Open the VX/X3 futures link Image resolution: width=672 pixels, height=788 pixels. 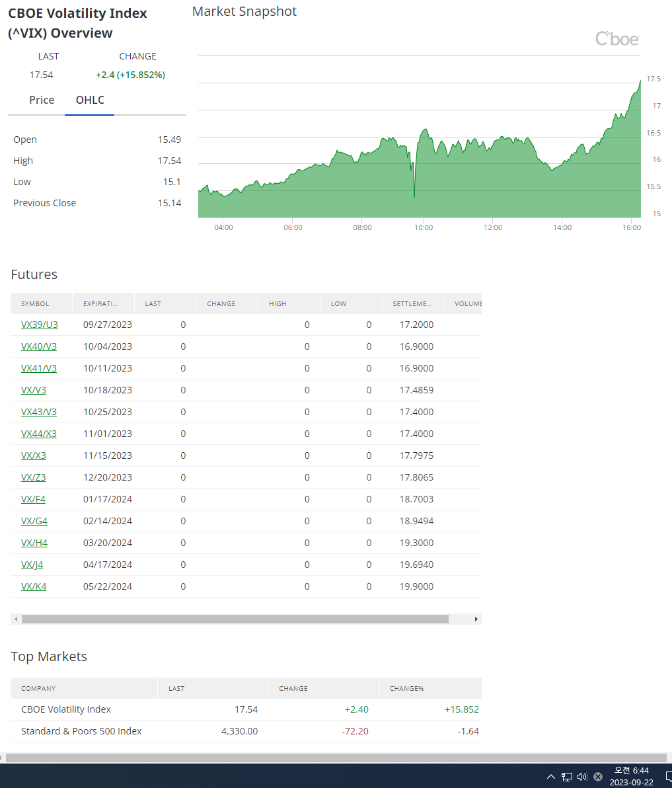[x=33, y=456]
